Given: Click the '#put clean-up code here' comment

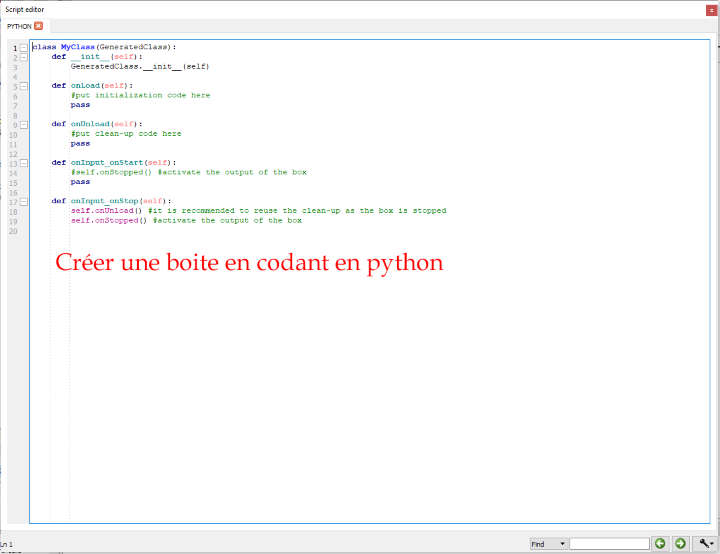Looking at the screenshot, I should coord(126,134).
